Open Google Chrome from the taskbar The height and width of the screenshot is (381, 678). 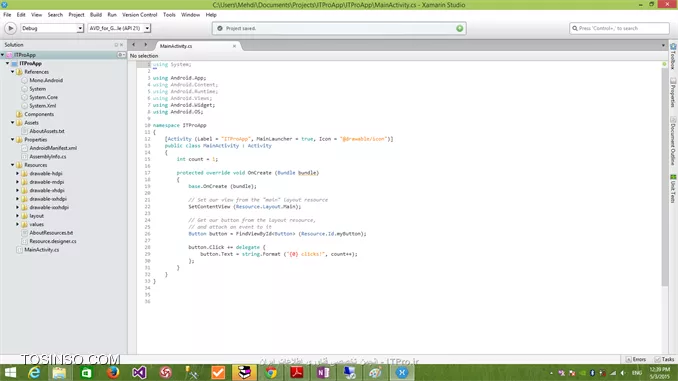[271, 372]
